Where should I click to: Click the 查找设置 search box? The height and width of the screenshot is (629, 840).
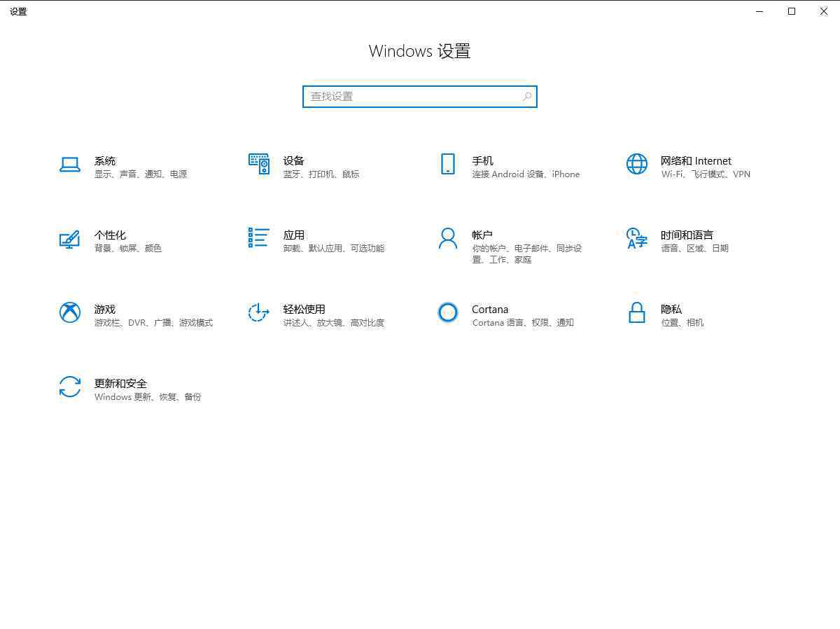(x=420, y=97)
